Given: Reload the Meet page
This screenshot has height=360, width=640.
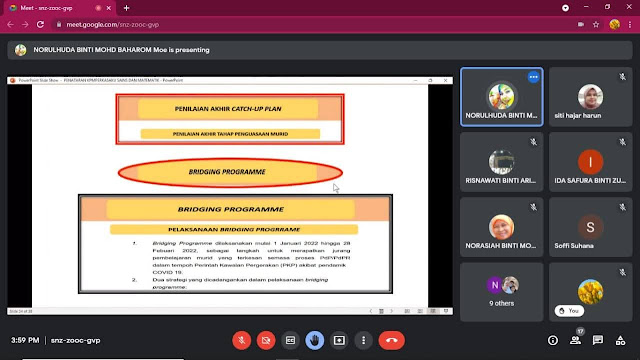Looking at the screenshot, I should tap(40, 24).
